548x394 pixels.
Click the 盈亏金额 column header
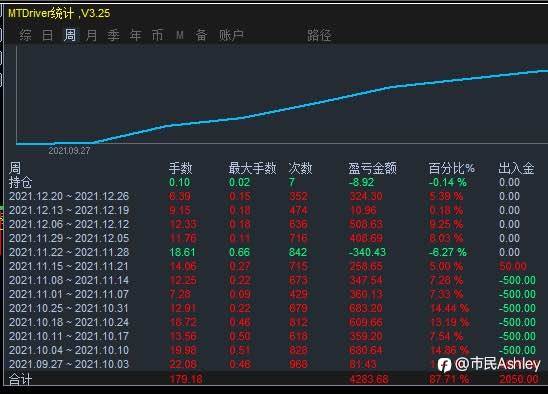(x=373, y=168)
